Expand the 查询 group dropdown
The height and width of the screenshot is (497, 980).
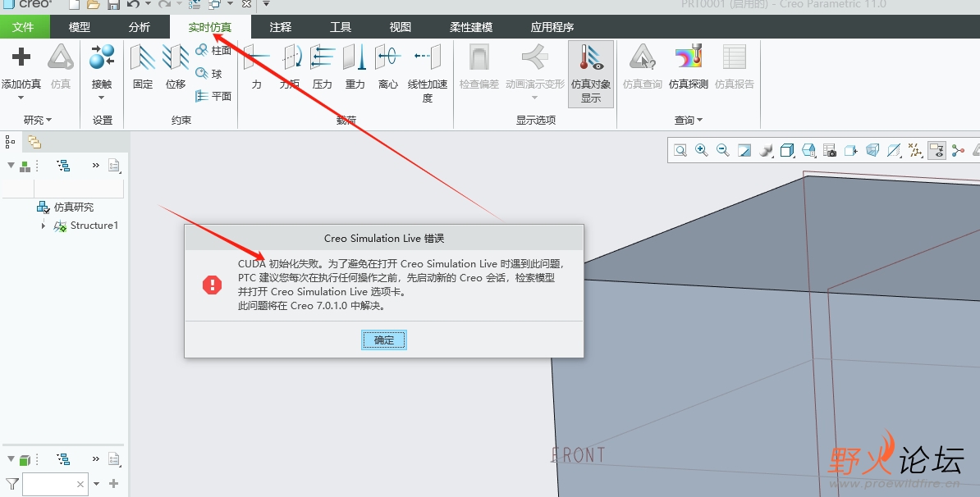tap(688, 120)
